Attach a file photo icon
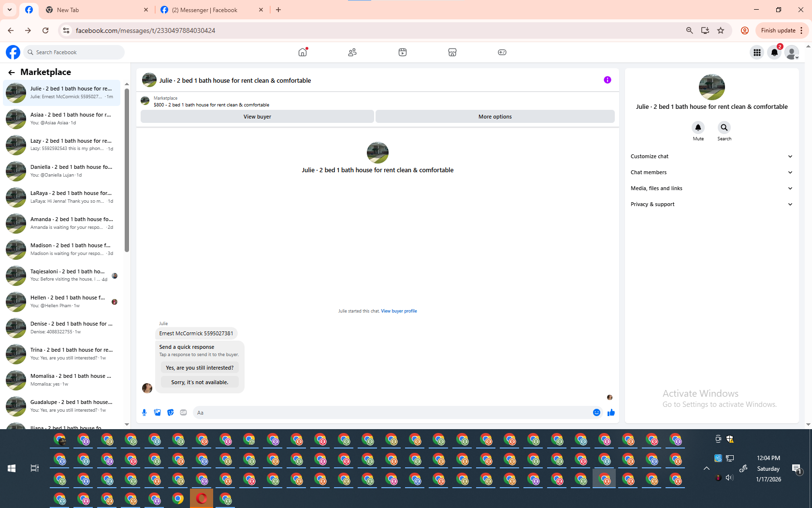This screenshot has width=812, height=508. 157,413
